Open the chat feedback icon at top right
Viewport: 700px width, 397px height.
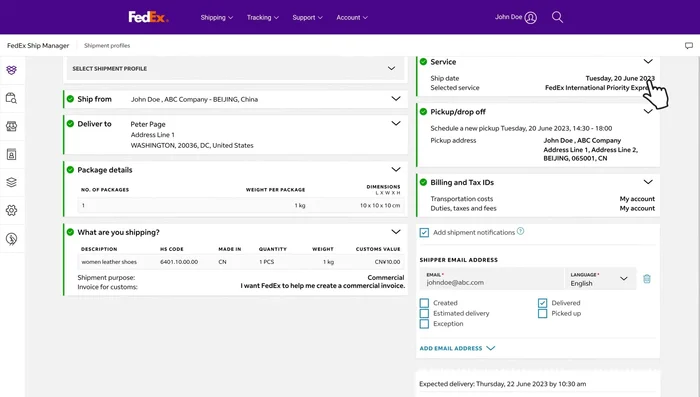pos(689,46)
